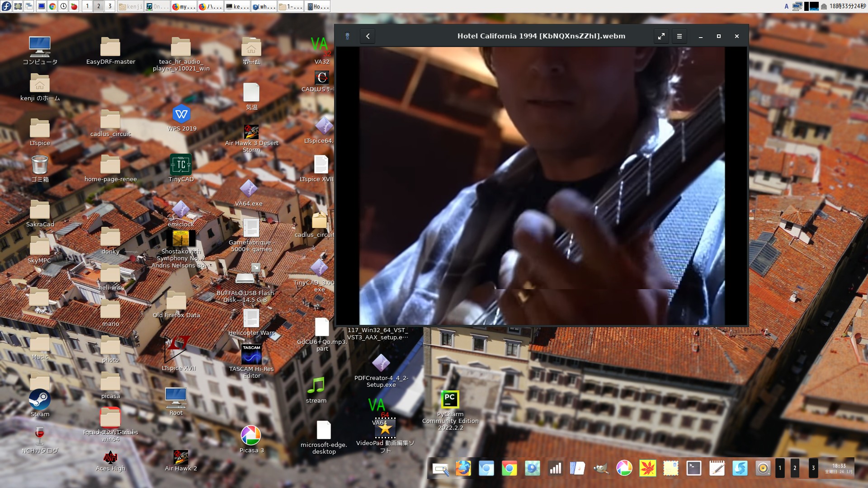Select the 'Ho...' video taskbar button
This screenshot has width=868, height=488.
(x=317, y=6)
